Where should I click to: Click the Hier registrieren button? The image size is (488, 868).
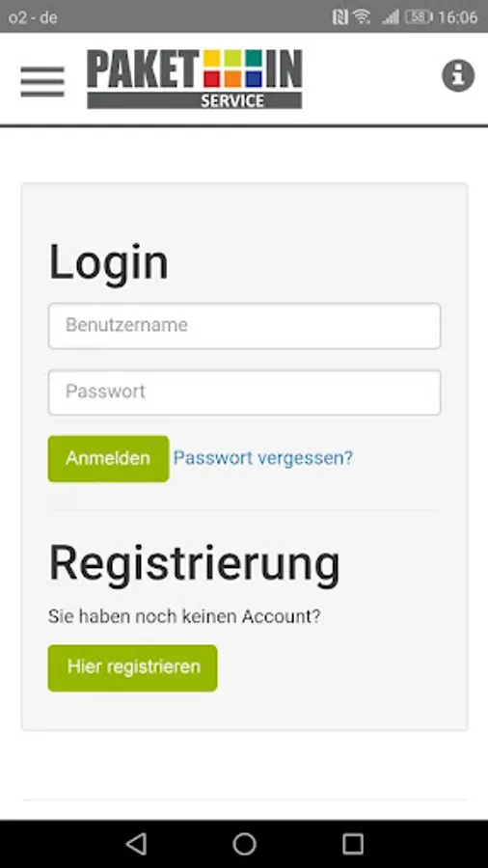click(x=133, y=667)
